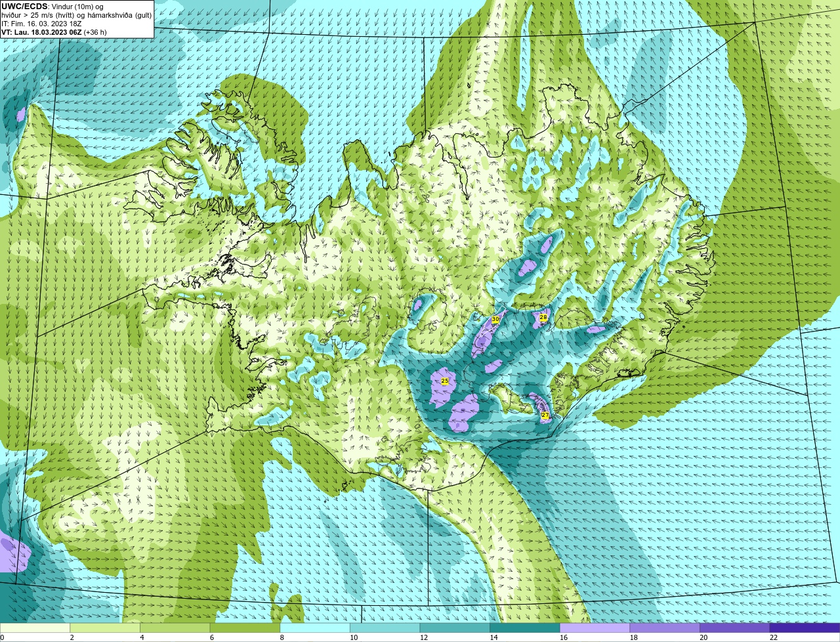Click the yellow gust label 25
Screen dimensions: 840x642
coord(444,381)
